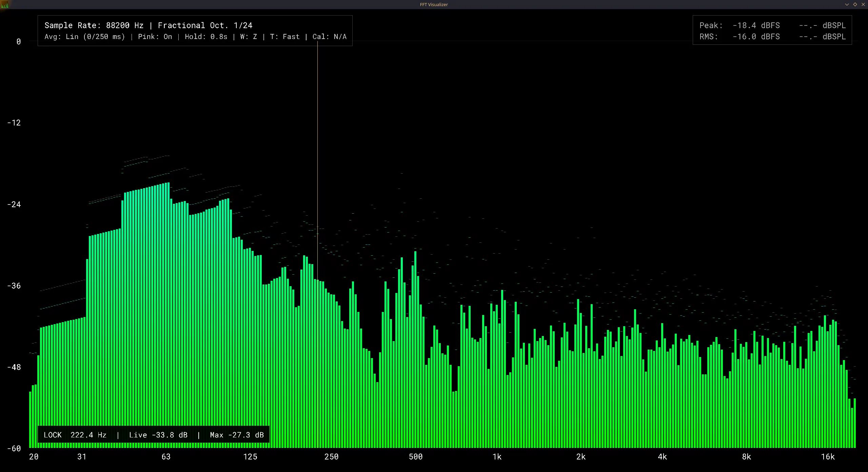The image size is (868, 472).
Task: Click the 'RMS:' label in level panel
Action: [x=709, y=37]
